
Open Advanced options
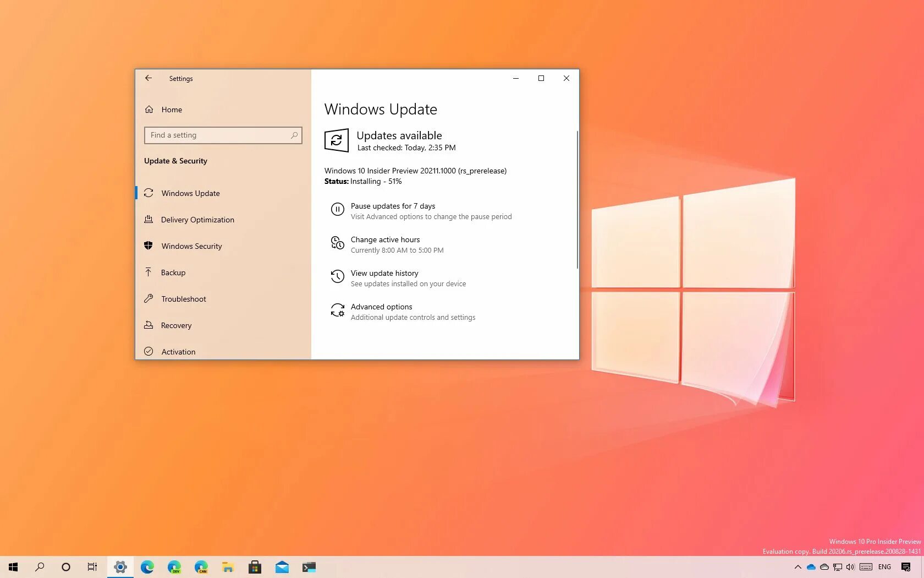(403, 312)
